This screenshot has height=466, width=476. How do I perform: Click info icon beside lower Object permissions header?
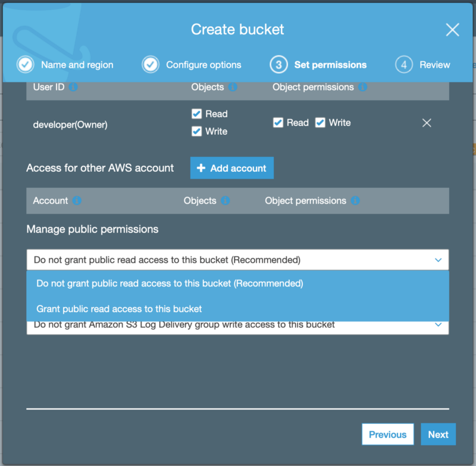click(x=355, y=201)
